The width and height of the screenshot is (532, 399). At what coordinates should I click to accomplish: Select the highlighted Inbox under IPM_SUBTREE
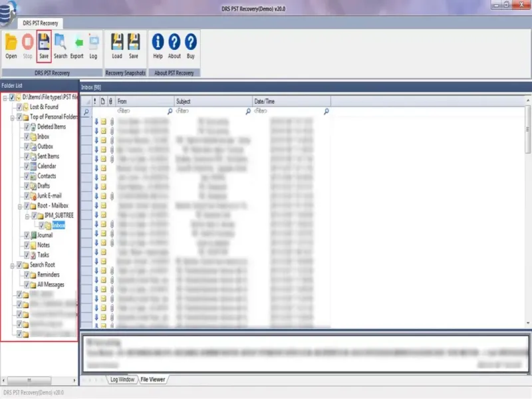click(59, 225)
